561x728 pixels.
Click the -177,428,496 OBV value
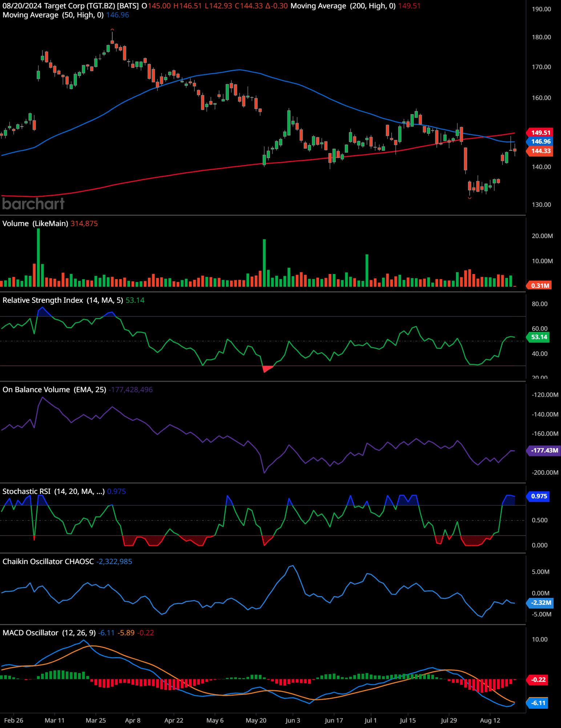[131, 390]
